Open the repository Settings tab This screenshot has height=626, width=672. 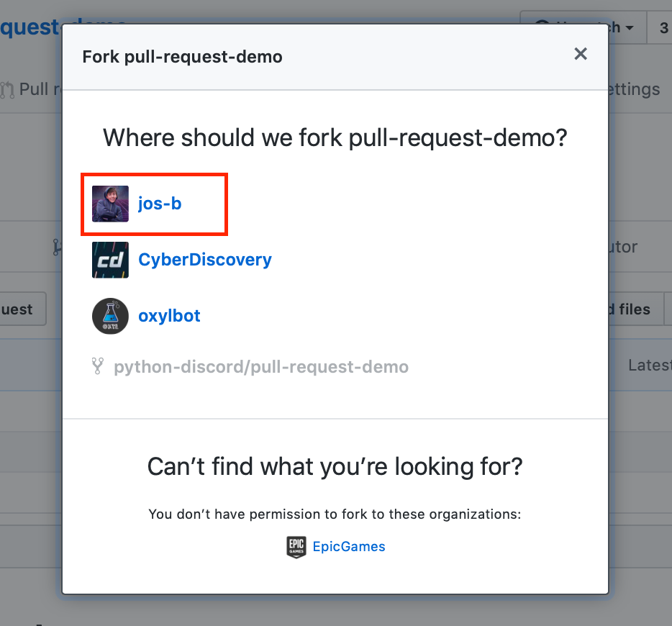point(635,89)
